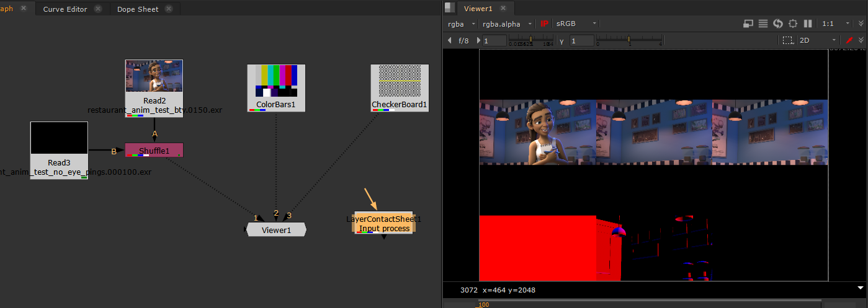Screen dimensions: 868x308
Task: Toggle the red IP input process button
Action: [544, 24]
